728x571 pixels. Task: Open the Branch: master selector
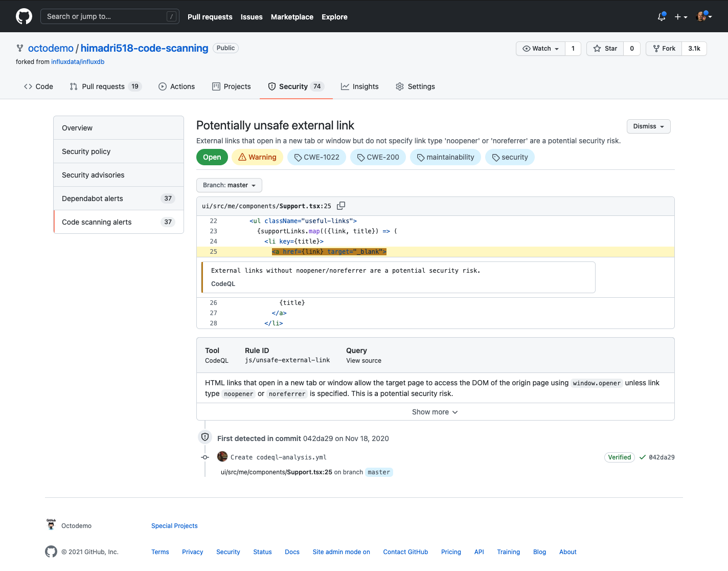point(229,185)
